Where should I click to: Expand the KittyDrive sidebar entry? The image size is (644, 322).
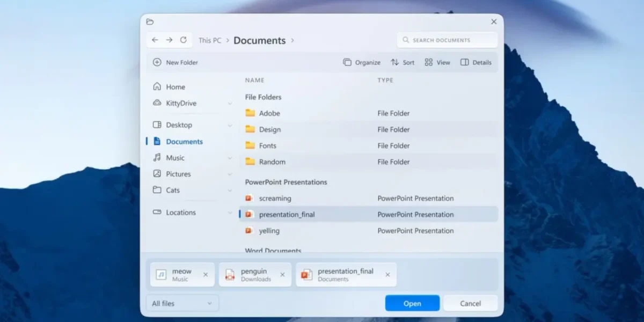(x=230, y=103)
